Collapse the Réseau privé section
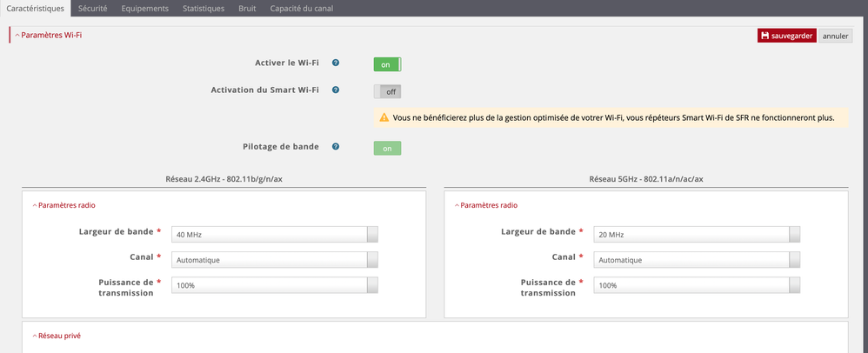 pyautogui.click(x=57, y=336)
